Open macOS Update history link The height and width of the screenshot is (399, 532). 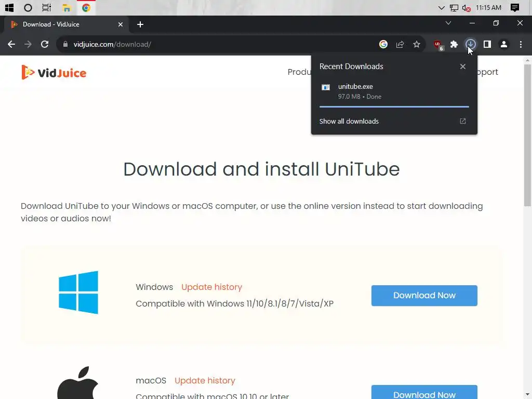click(x=205, y=381)
